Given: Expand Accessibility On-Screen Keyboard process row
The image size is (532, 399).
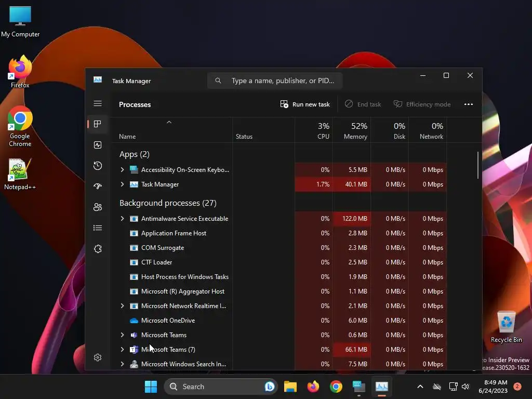Looking at the screenshot, I should [123, 170].
